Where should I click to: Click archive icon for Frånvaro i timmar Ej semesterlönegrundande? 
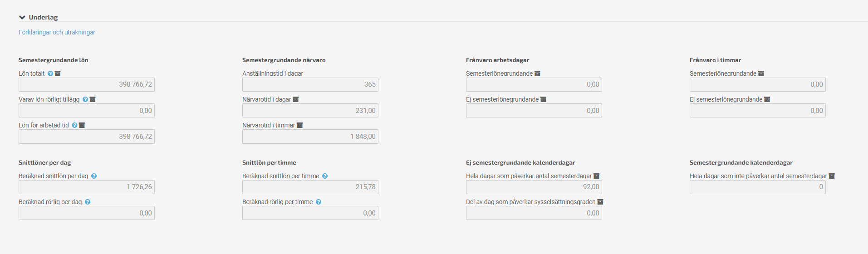coord(767,99)
